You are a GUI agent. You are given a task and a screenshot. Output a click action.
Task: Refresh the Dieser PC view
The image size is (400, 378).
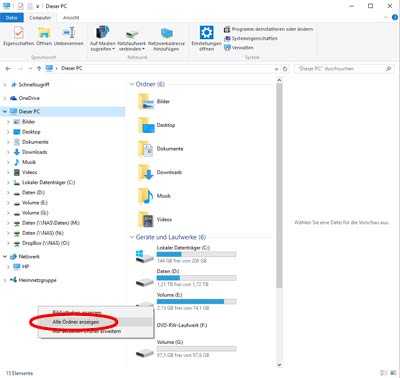tap(285, 69)
